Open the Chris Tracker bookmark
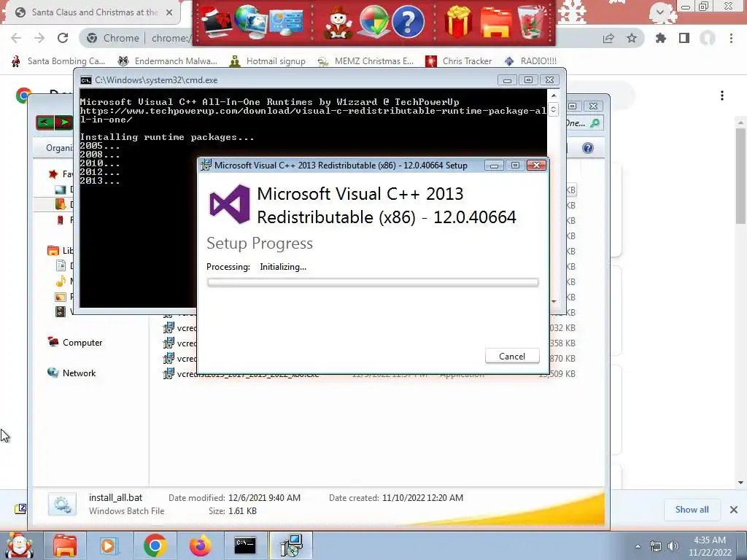Image resolution: width=747 pixels, height=560 pixels. [x=458, y=61]
